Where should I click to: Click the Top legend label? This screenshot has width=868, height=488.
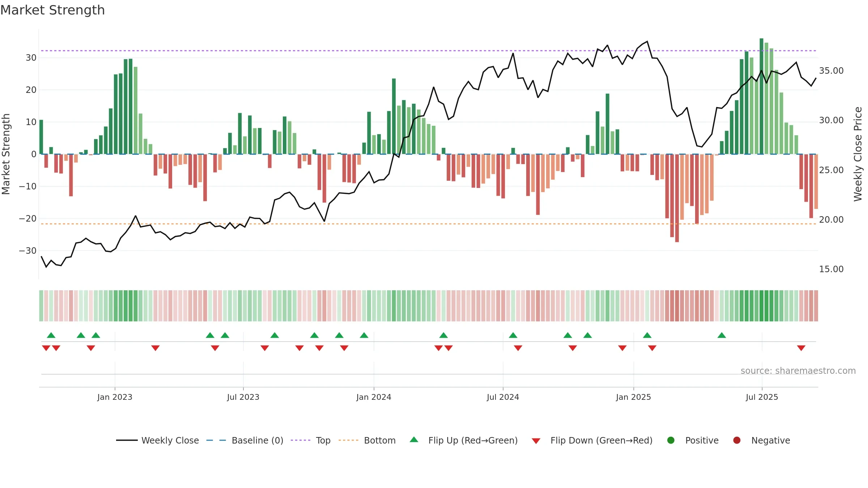click(323, 440)
